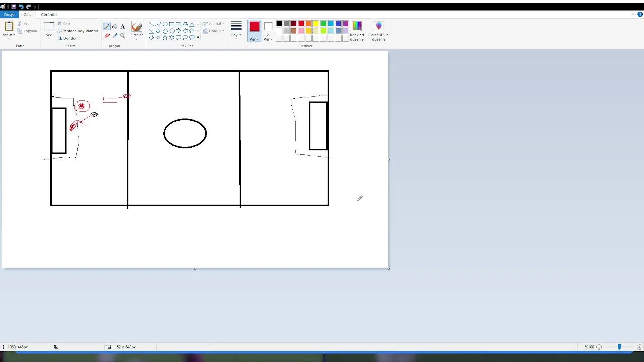644x362 pixels.
Task: Activate 1. Renk foreground color
Action: (254, 31)
